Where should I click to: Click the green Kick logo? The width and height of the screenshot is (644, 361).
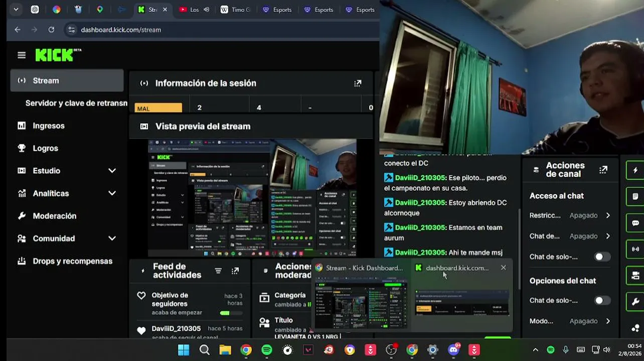point(55,55)
